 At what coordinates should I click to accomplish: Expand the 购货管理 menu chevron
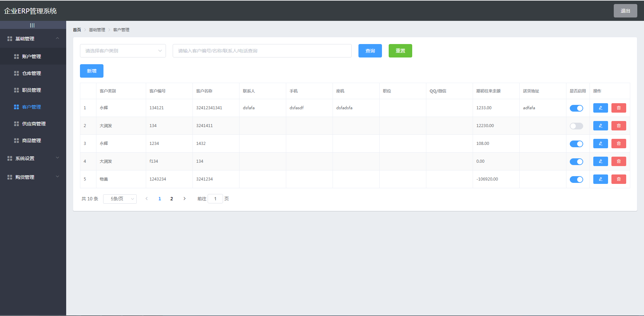(57, 176)
